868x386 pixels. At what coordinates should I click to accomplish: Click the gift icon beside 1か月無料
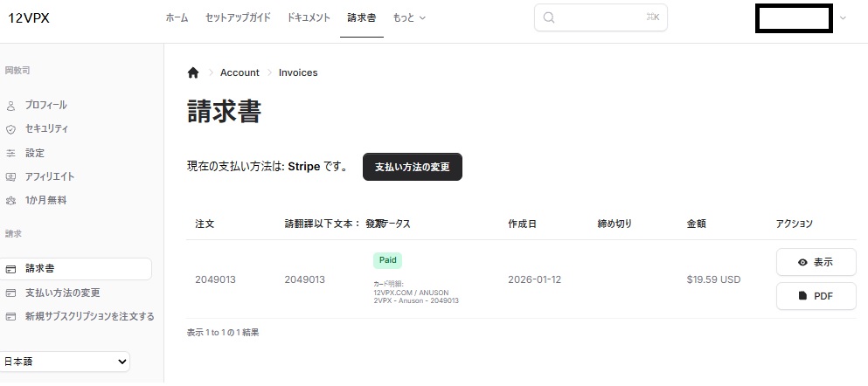coord(11,200)
